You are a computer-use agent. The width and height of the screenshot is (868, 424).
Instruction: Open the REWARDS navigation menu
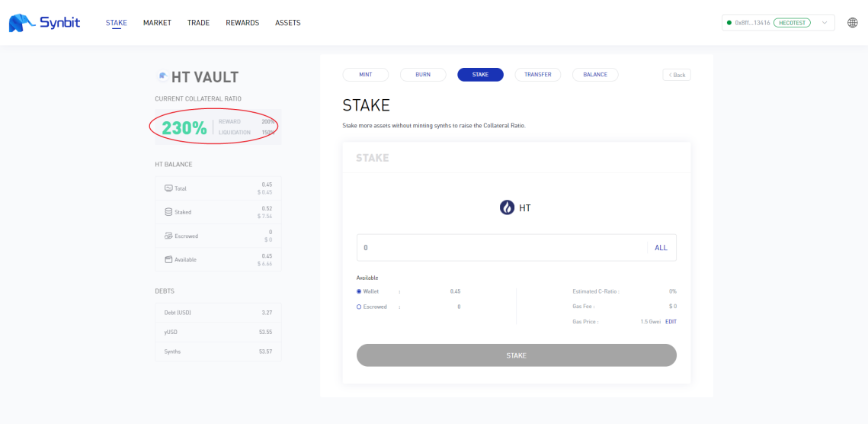242,23
